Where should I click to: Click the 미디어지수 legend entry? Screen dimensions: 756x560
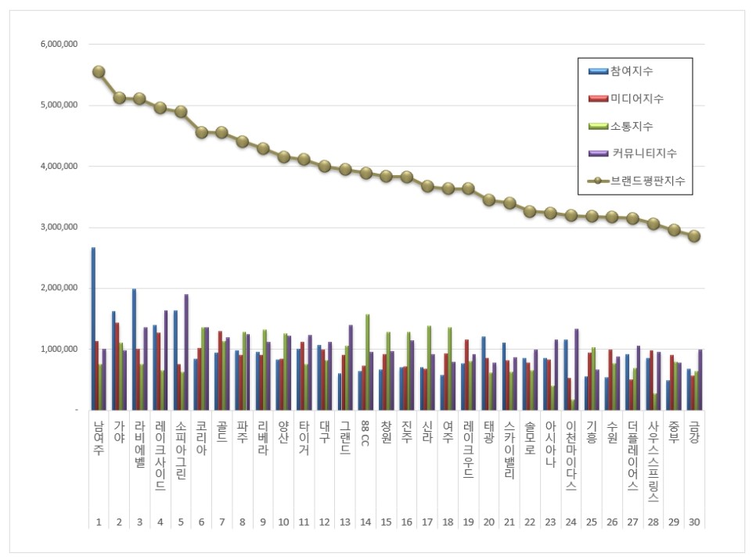(x=626, y=99)
